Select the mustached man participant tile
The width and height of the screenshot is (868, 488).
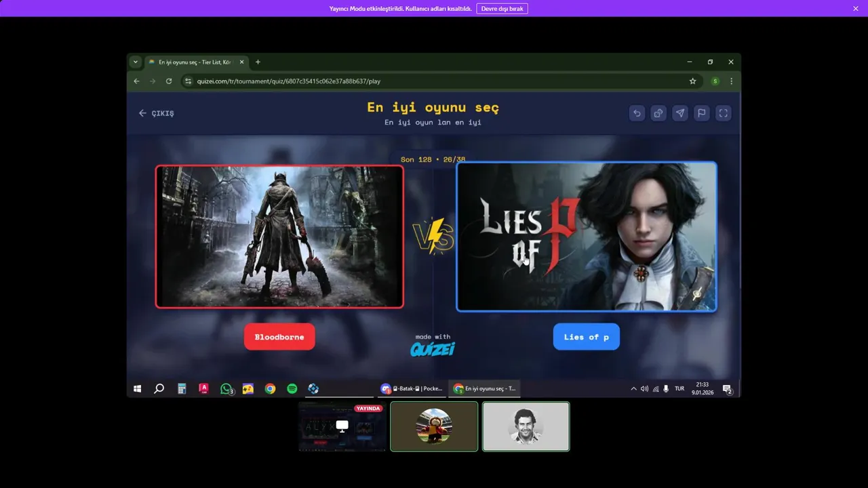(x=526, y=426)
